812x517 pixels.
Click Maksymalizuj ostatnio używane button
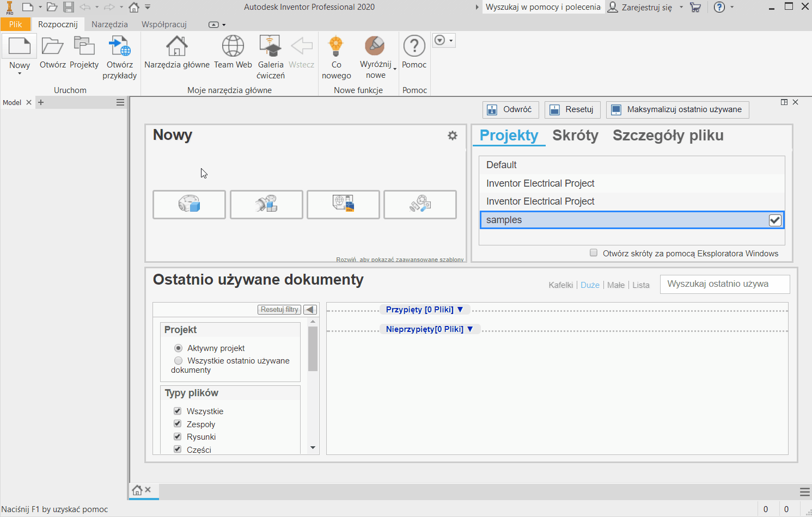click(x=677, y=109)
